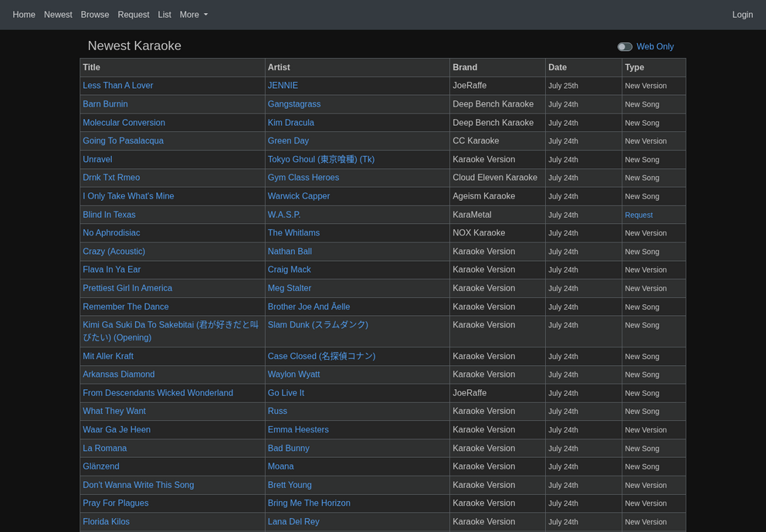This screenshot has height=532, width=766.
Task: Open song Waar Ga Je Heen
Action: (x=117, y=430)
